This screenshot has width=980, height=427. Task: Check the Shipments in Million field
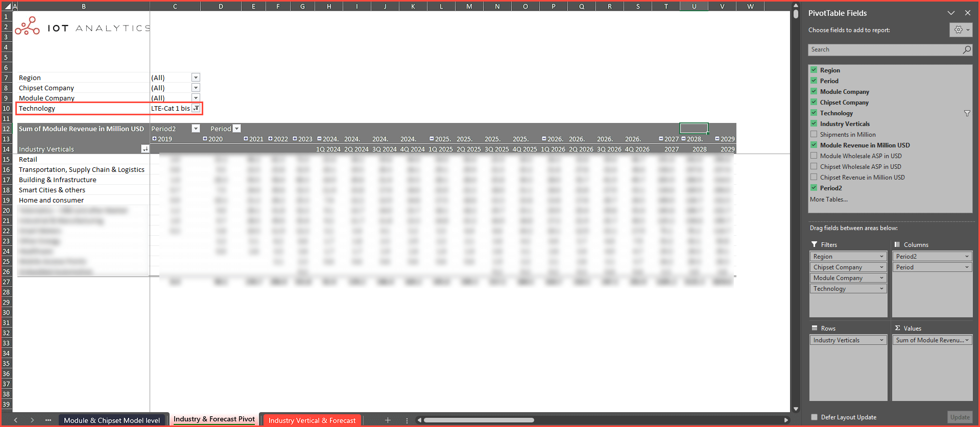[814, 135]
